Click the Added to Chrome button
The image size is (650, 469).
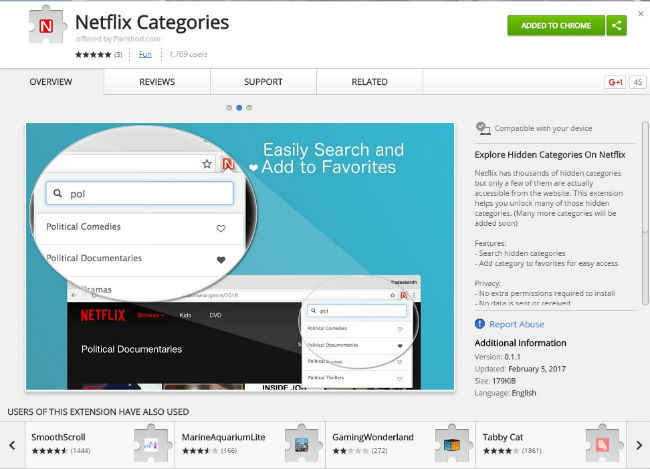(x=556, y=26)
